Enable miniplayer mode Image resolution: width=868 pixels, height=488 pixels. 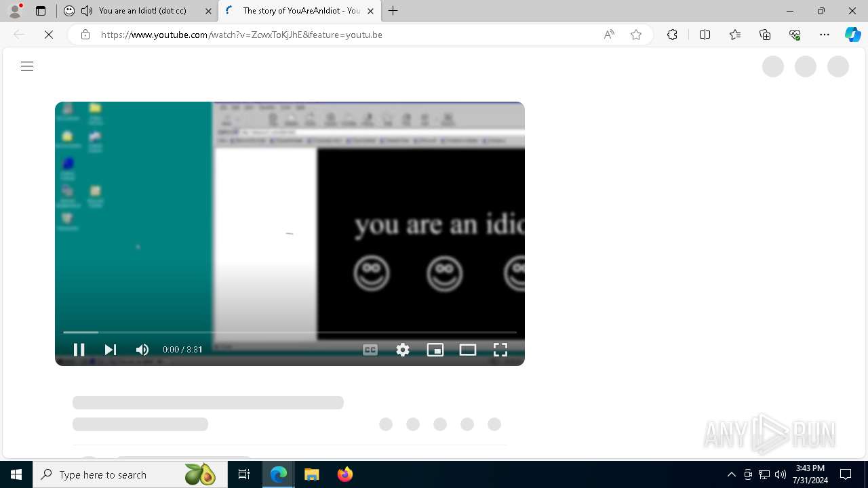(435, 350)
